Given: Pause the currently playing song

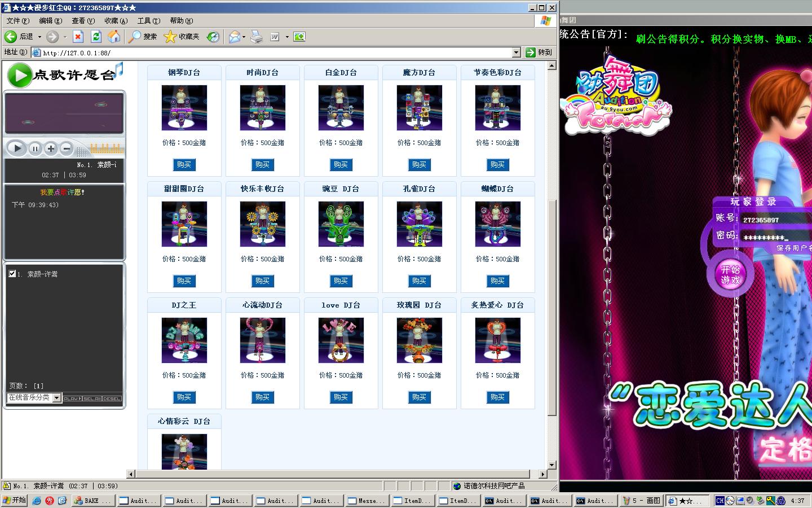Looking at the screenshot, I should 35,148.
